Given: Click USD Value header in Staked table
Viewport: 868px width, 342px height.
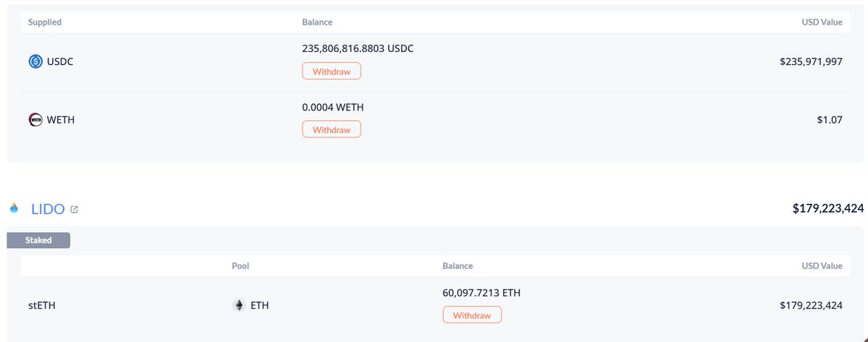Looking at the screenshot, I should [821, 266].
